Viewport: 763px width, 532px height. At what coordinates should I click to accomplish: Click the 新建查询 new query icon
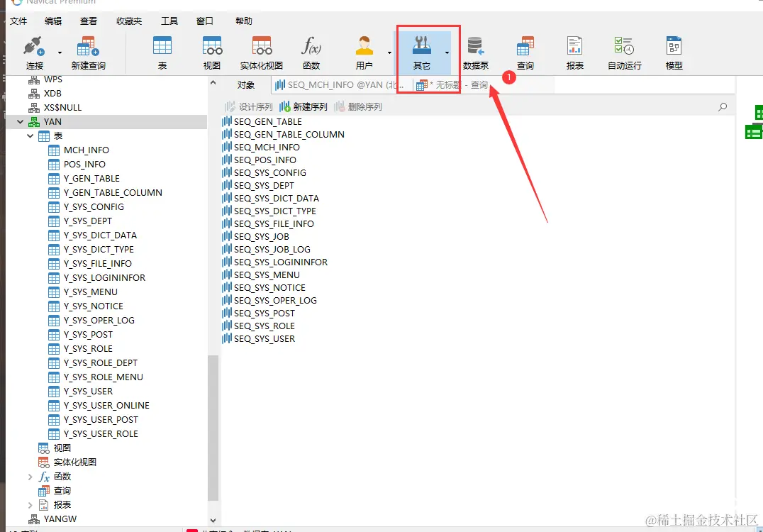[88, 52]
